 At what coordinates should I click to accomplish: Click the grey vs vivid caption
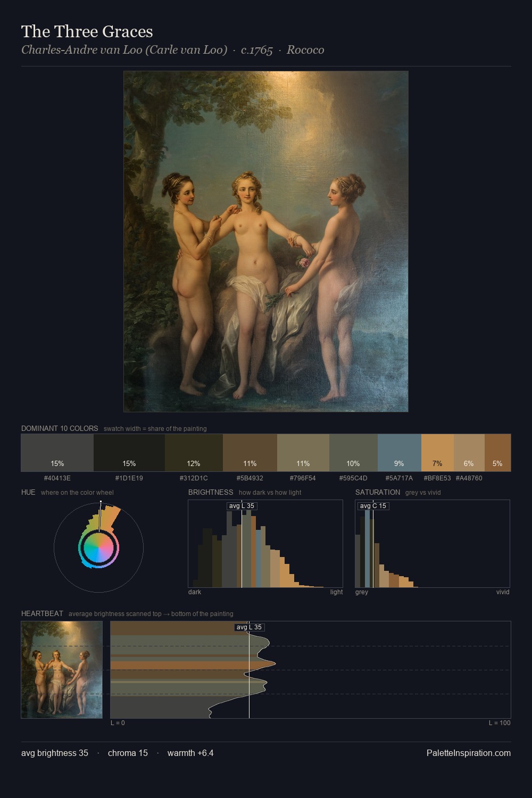423,493
